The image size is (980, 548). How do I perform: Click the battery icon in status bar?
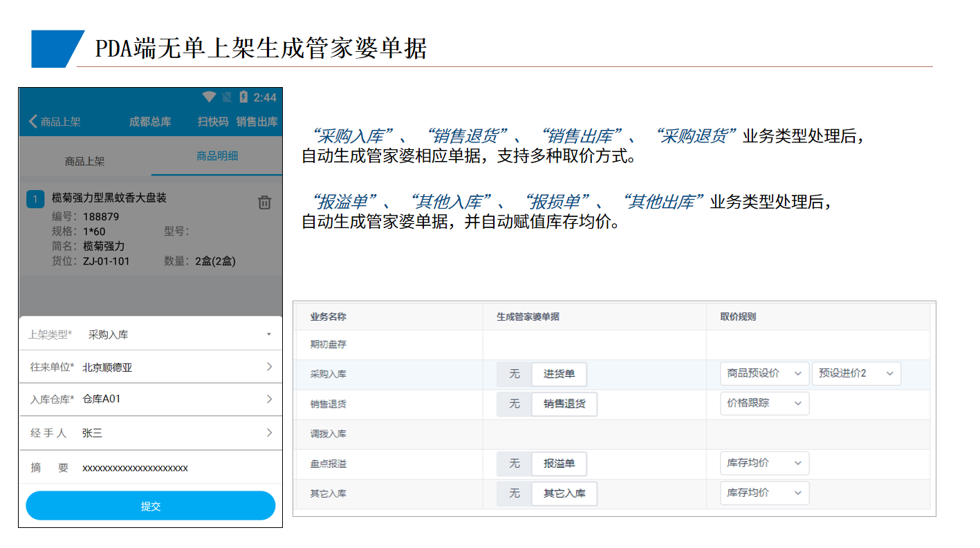(243, 97)
